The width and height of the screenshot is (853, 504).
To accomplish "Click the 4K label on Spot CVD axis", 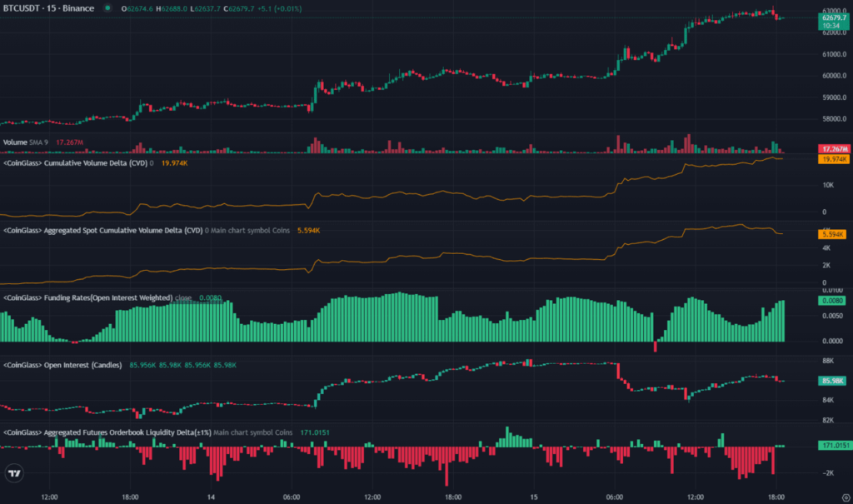I will click(x=826, y=248).
